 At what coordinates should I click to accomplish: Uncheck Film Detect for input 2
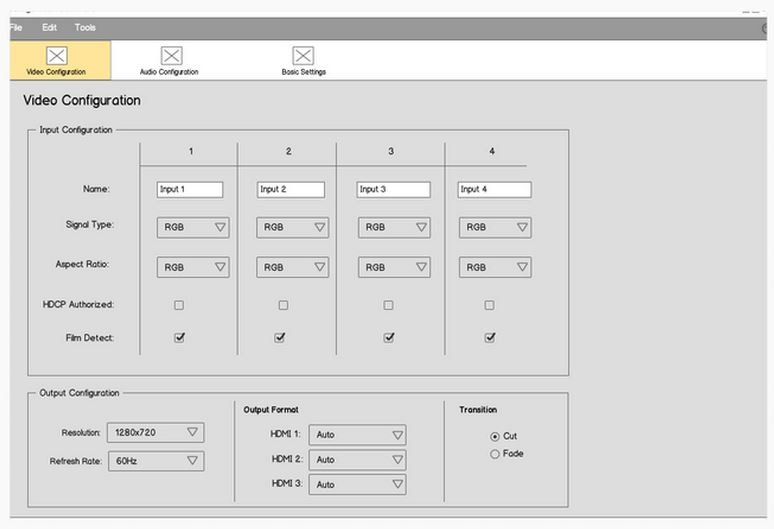[x=280, y=338]
